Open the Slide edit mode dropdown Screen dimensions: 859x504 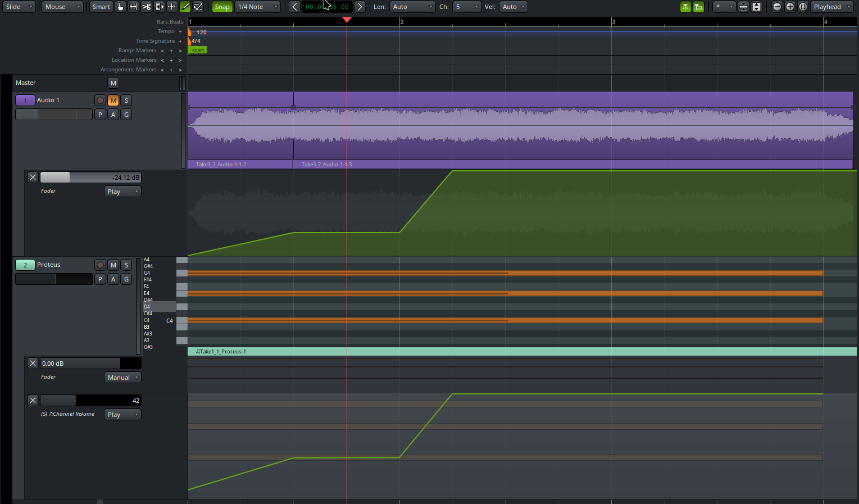[20, 7]
